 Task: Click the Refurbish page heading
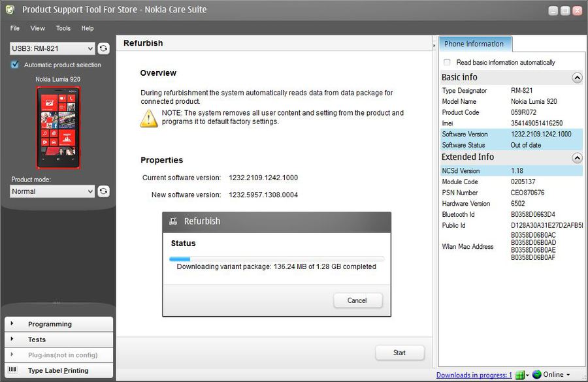[143, 43]
